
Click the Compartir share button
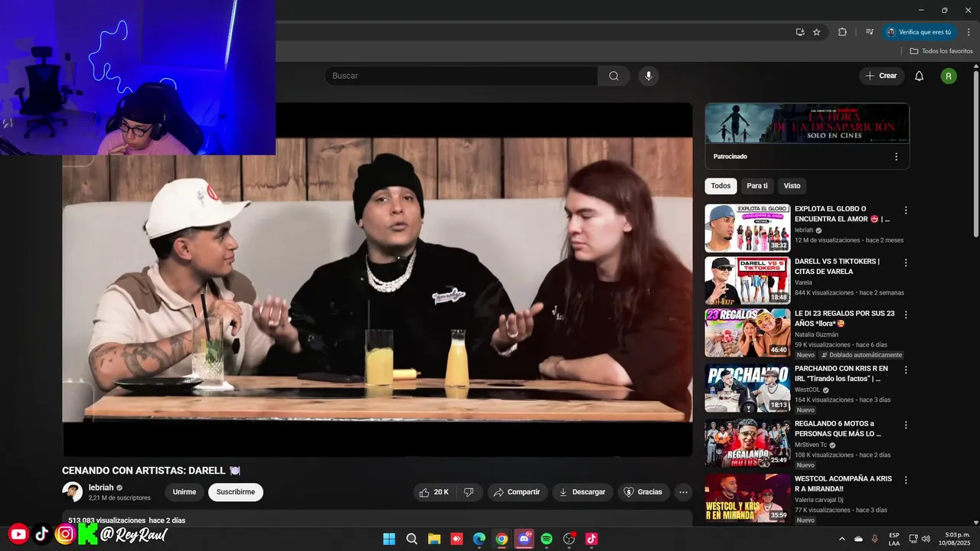pyautogui.click(x=518, y=492)
